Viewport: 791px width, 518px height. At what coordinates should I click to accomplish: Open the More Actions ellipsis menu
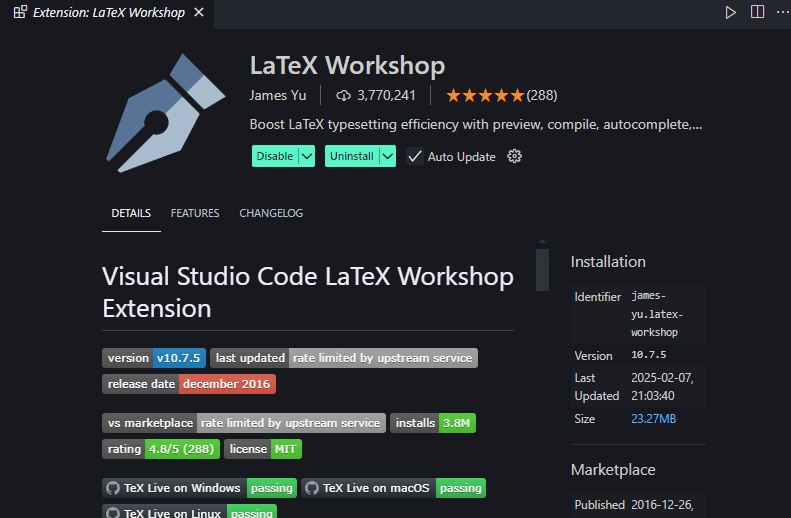[x=783, y=12]
